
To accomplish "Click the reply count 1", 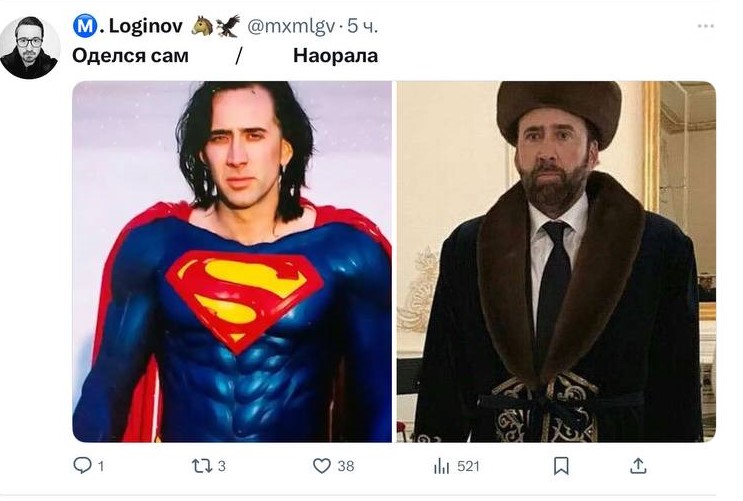I will click(x=100, y=466).
